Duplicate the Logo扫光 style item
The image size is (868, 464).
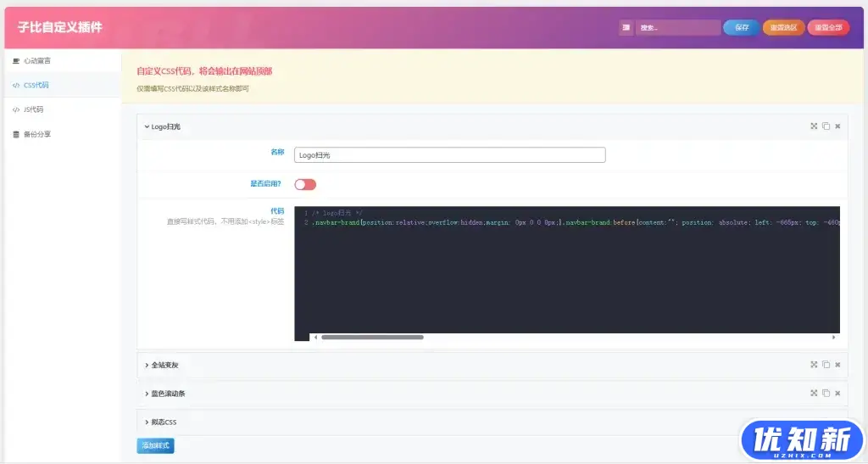(x=826, y=126)
